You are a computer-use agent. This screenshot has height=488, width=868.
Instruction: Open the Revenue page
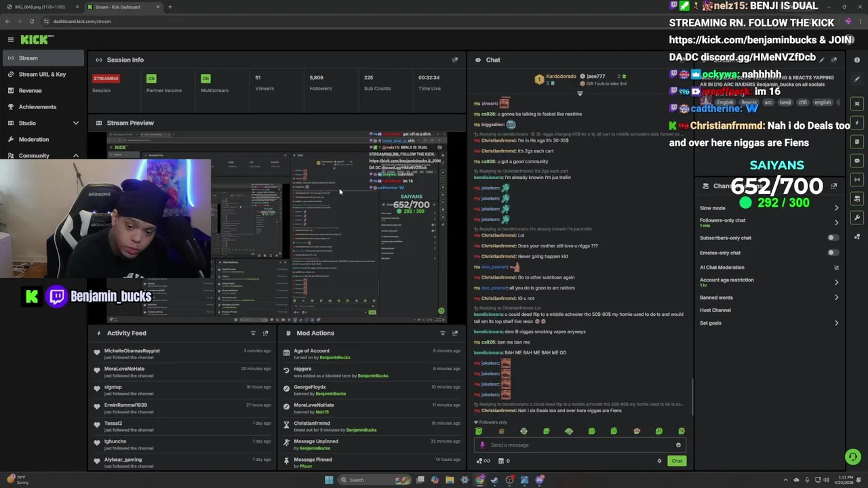[x=43, y=91]
